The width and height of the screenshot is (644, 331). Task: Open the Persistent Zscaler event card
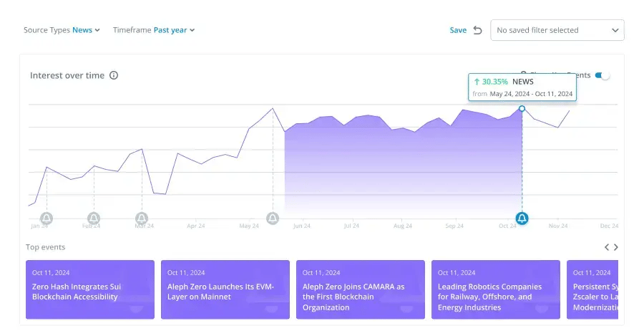pos(592,289)
